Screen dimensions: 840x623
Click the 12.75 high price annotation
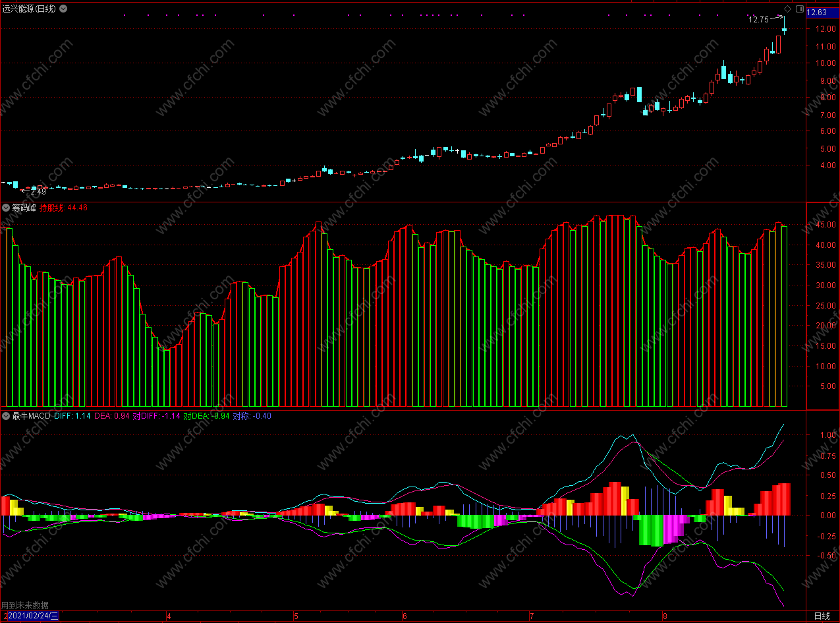coord(758,20)
